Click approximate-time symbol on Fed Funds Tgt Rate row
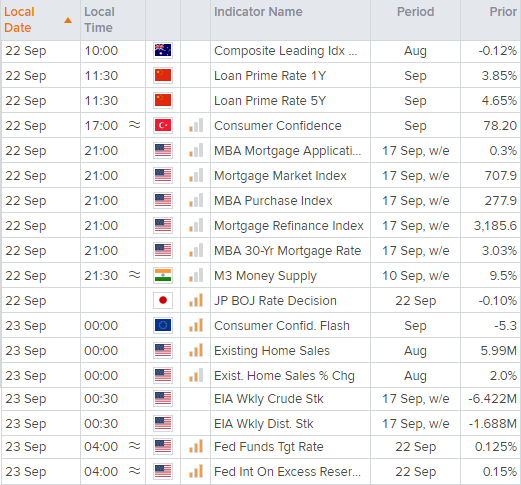Screen dimensions: 521x485 [x=135, y=446]
